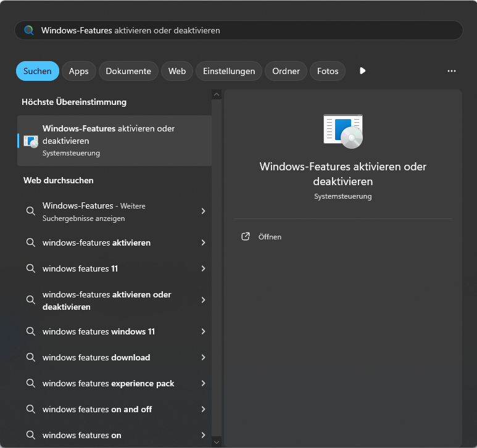The height and width of the screenshot is (448, 477).
Task: Select the Einstellungen filter tab
Action: [x=229, y=71]
